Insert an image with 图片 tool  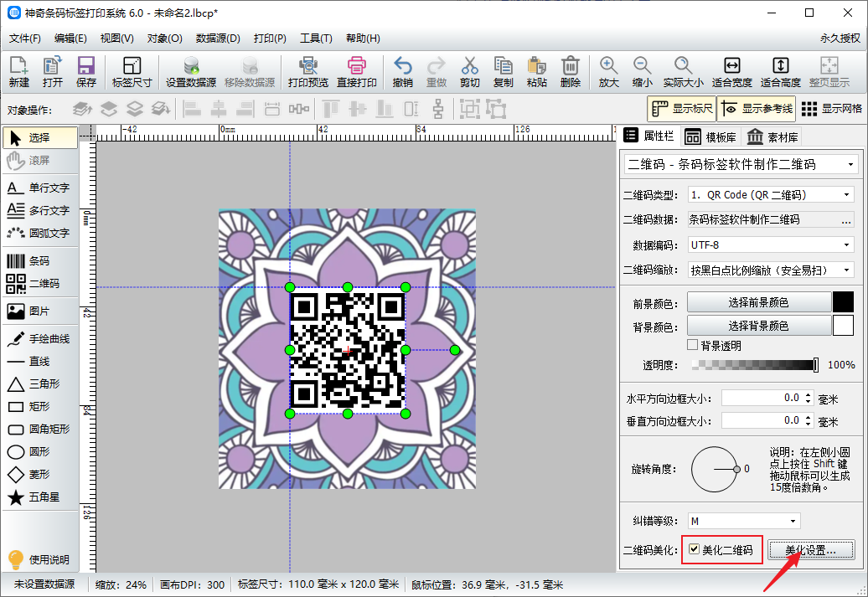coord(40,311)
